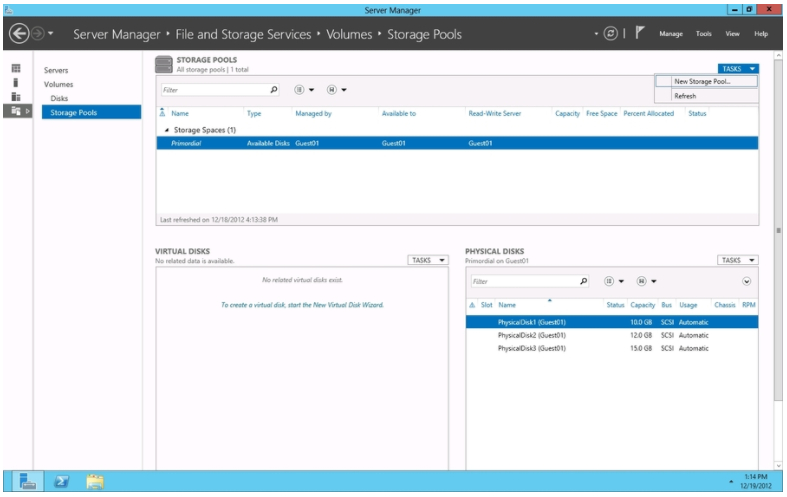Sort physical disks by Name column
The width and height of the screenshot is (787, 497).
507,305
